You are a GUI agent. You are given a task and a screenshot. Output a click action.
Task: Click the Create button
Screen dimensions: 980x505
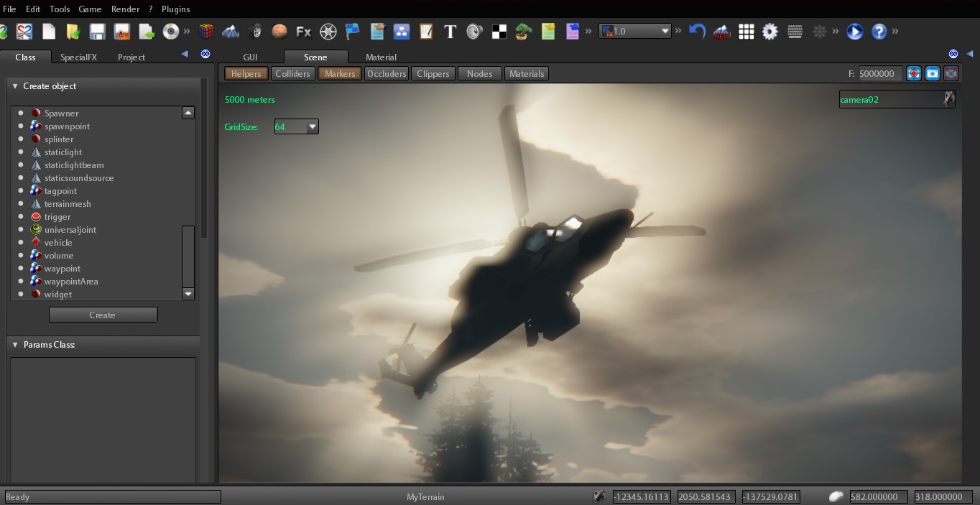(103, 315)
